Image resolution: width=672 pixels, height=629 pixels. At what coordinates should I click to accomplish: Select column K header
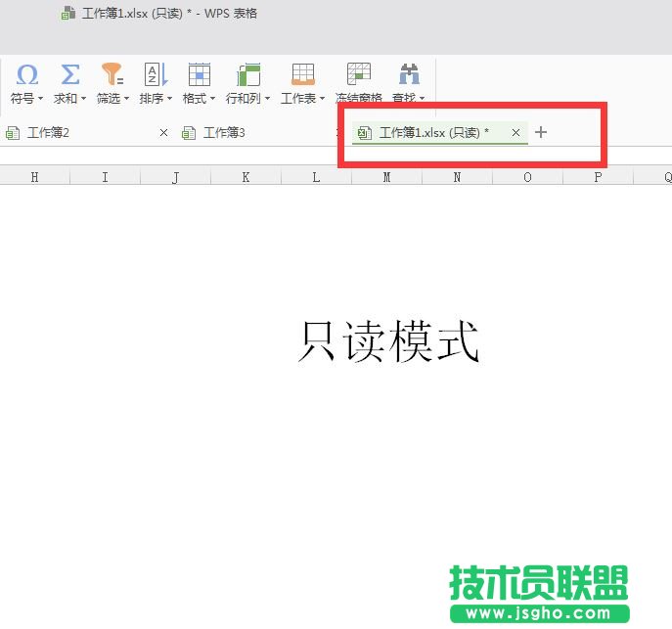click(x=246, y=177)
